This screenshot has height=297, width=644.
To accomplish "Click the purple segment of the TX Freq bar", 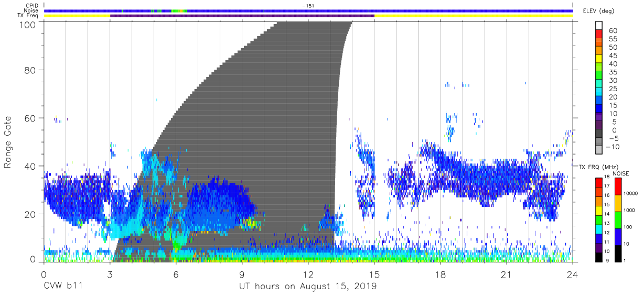I will [x=242, y=16].
